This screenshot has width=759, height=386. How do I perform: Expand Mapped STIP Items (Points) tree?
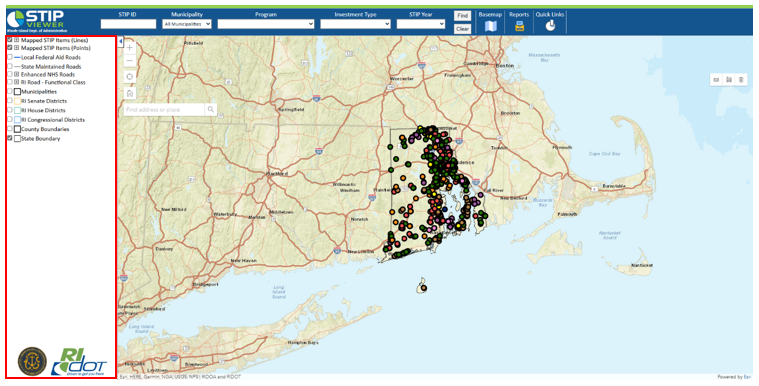(x=16, y=48)
